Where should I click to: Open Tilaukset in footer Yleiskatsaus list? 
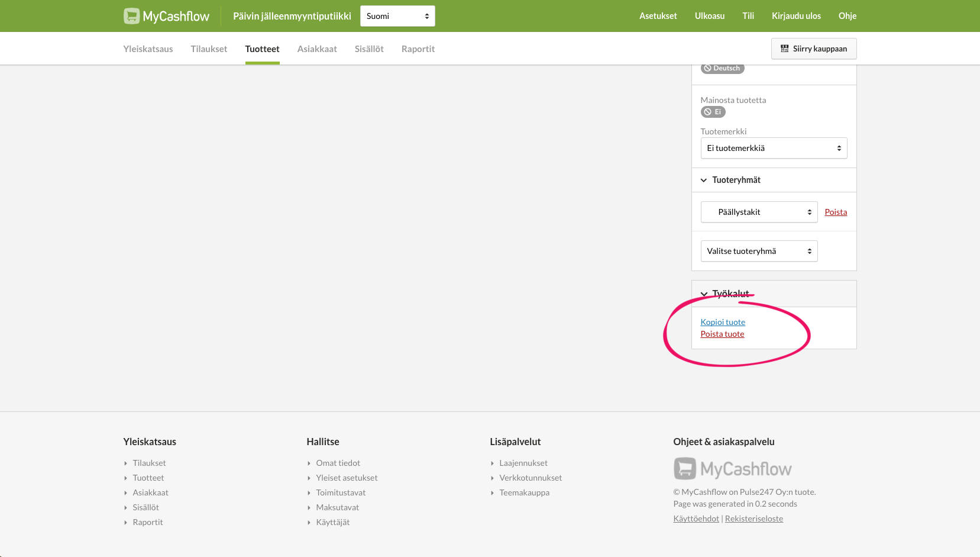(149, 463)
